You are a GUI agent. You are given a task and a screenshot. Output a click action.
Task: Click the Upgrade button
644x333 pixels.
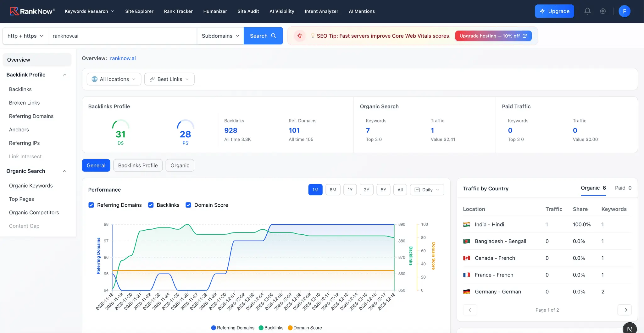tap(554, 11)
